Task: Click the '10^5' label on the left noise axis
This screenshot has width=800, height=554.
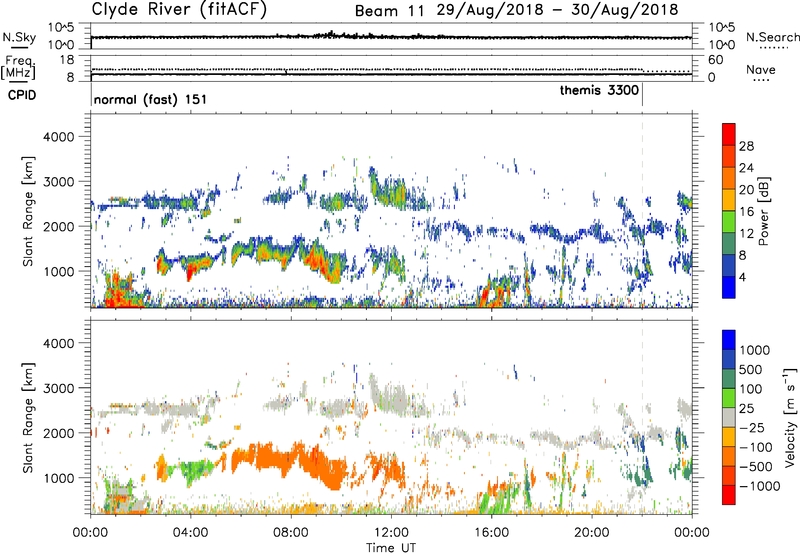Action: tap(61, 28)
